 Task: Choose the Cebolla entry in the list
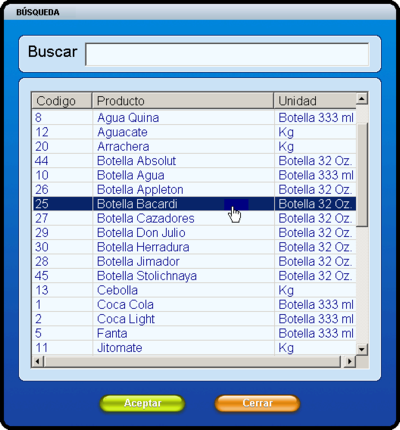(194, 290)
